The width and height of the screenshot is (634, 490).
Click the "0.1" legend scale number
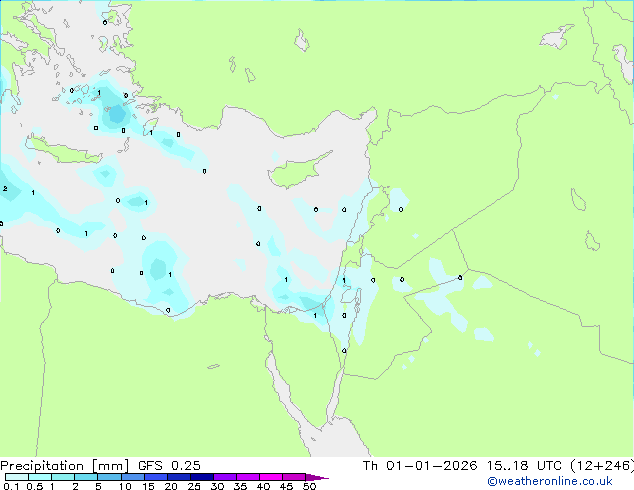(x=11, y=486)
